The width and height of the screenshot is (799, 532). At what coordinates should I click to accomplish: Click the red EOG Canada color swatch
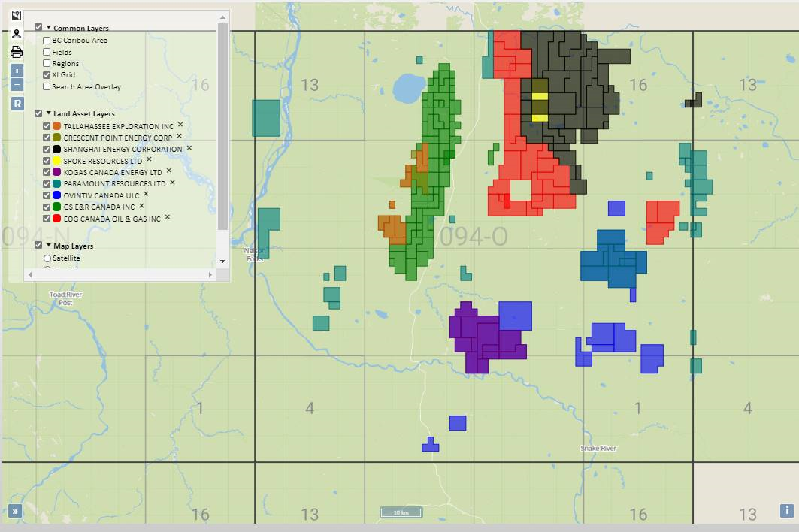pyautogui.click(x=57, y=219)
